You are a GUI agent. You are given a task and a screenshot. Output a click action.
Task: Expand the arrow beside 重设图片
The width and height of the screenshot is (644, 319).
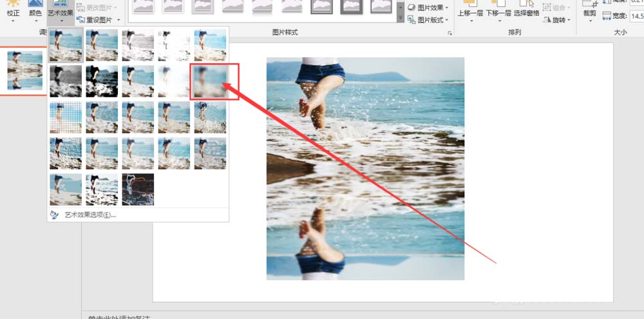(118, 20)
